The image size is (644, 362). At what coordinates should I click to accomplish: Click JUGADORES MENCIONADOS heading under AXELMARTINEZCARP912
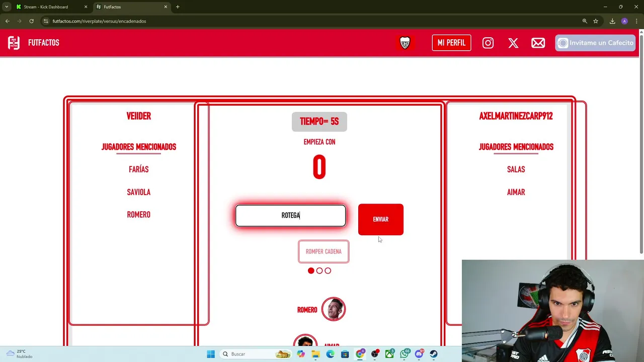coord(516,147)
